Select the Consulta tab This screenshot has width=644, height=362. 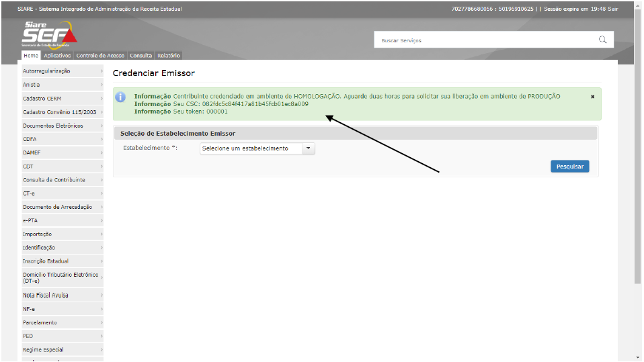pyautogui.click(x=141, y=56)
